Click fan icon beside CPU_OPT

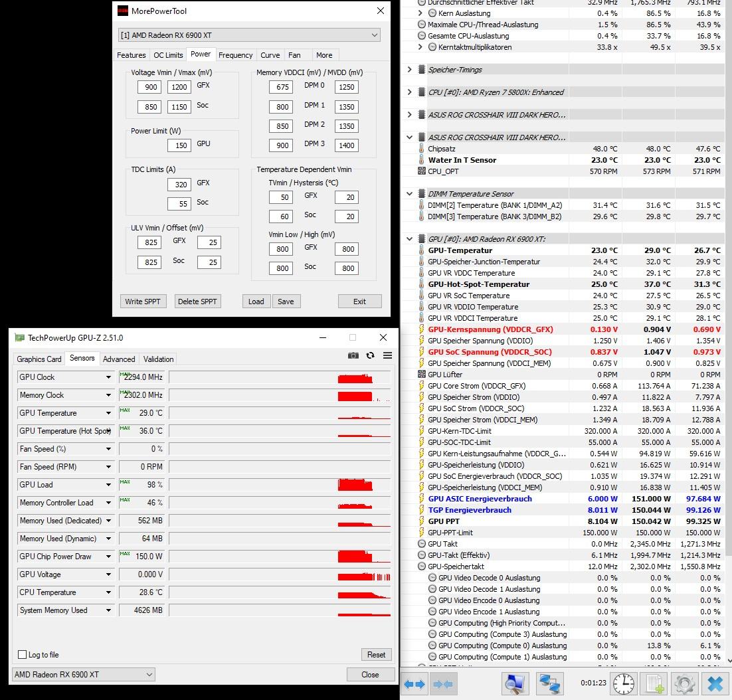[x=422, y=171]
